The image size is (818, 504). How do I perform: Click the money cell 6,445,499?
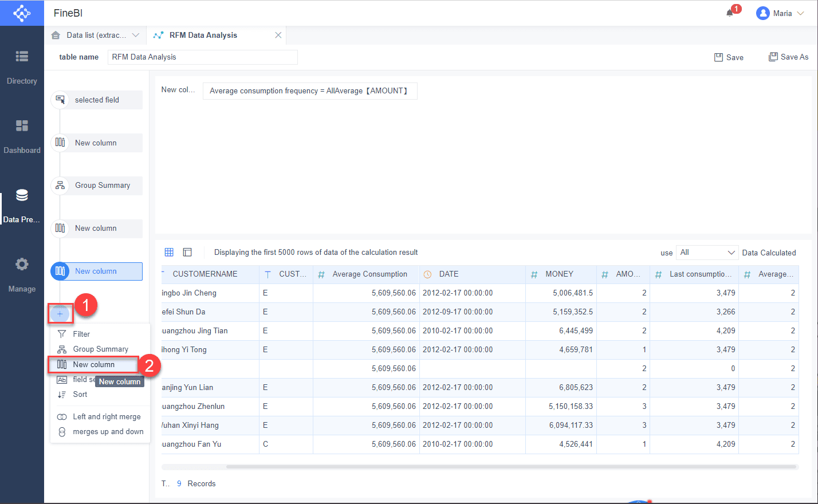pyautogui.click(x=561, y=330)
